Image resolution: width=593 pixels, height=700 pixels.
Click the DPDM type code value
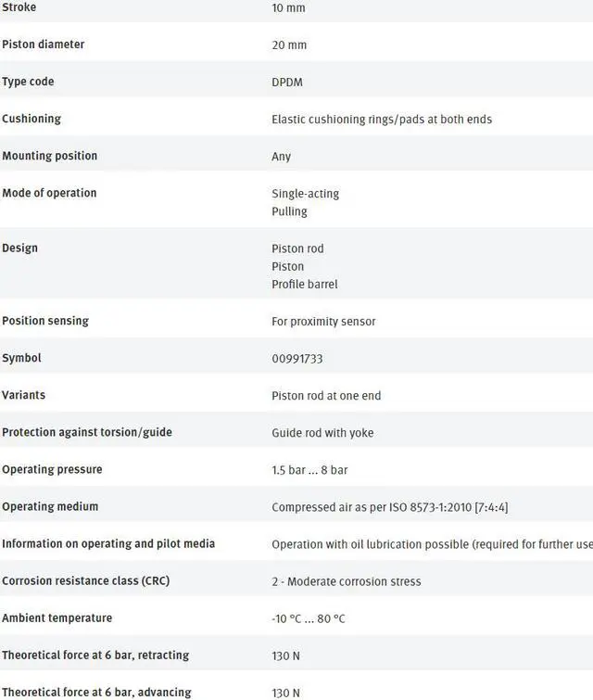(287, 83)
